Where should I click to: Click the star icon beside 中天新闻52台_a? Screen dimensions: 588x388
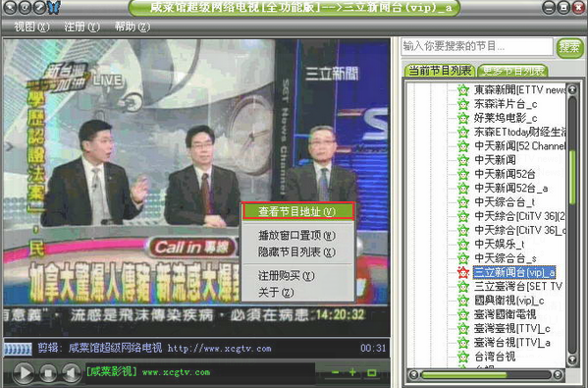[463, 188]
